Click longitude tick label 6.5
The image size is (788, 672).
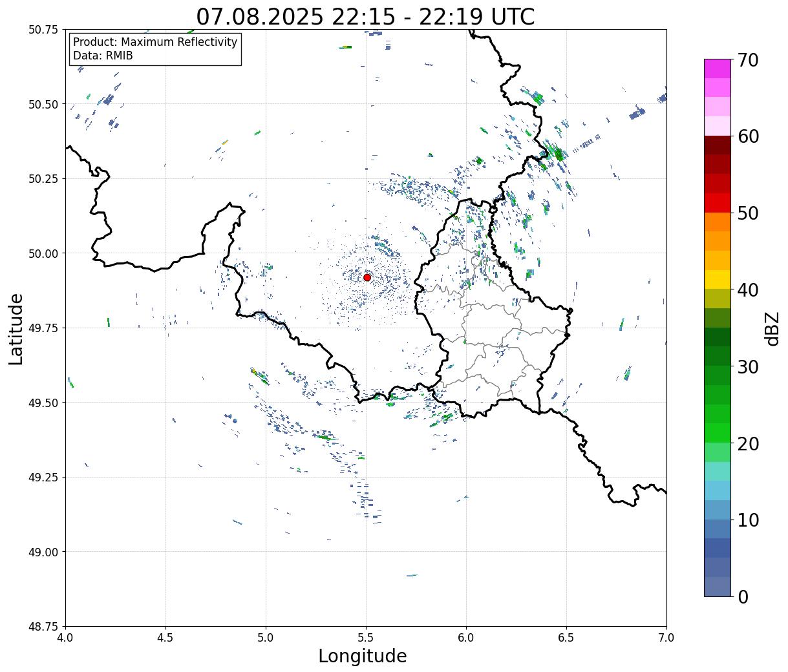tap(566, 637)
